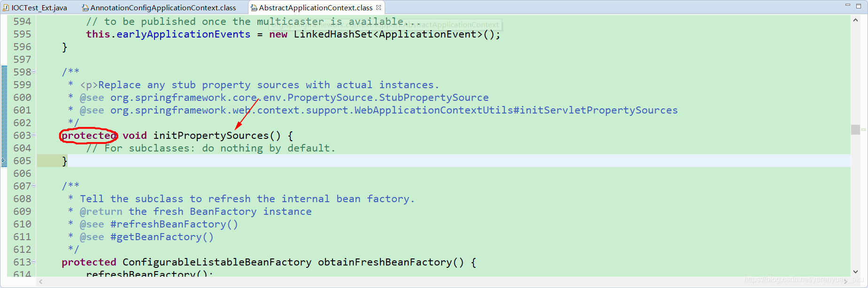The image size is (868, 288).
Task: Collapse the obtainFreshBeanFactory method at line 613
Action: [34, 262]
